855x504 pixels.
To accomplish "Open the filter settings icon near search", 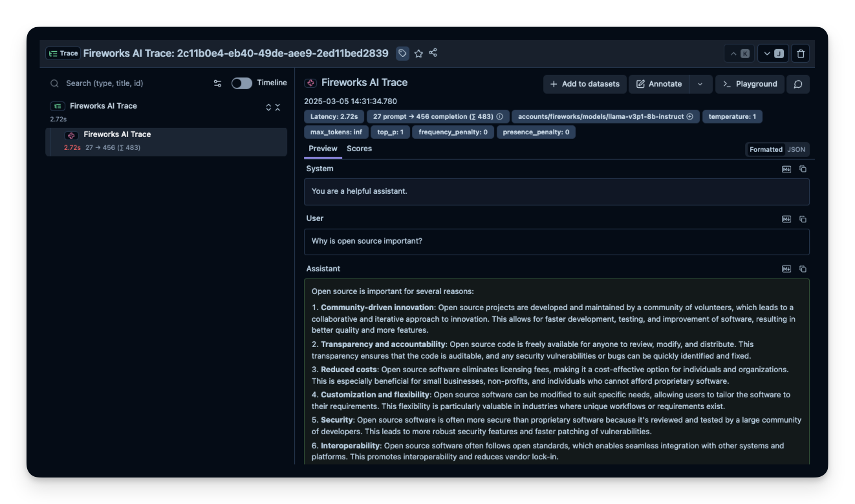I will click(x=217, y=83).
